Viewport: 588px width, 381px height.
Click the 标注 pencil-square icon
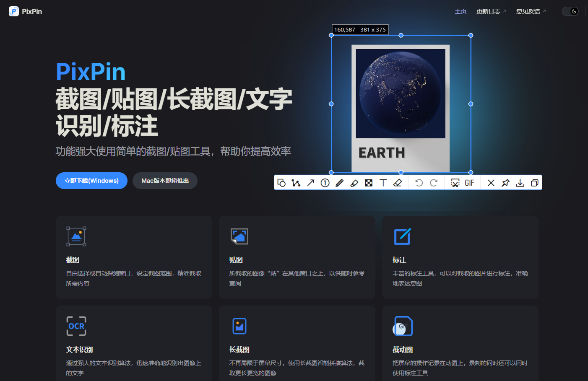(x=403, y=236)
